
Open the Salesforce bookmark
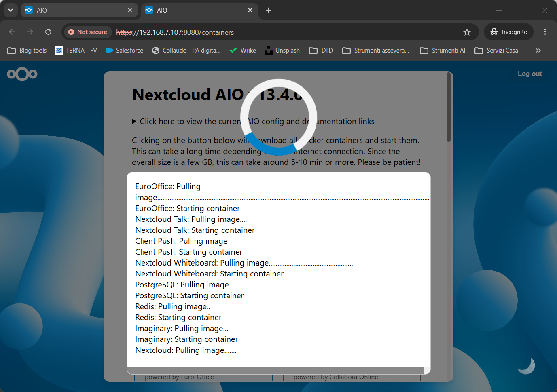click(x=124, y=51)
